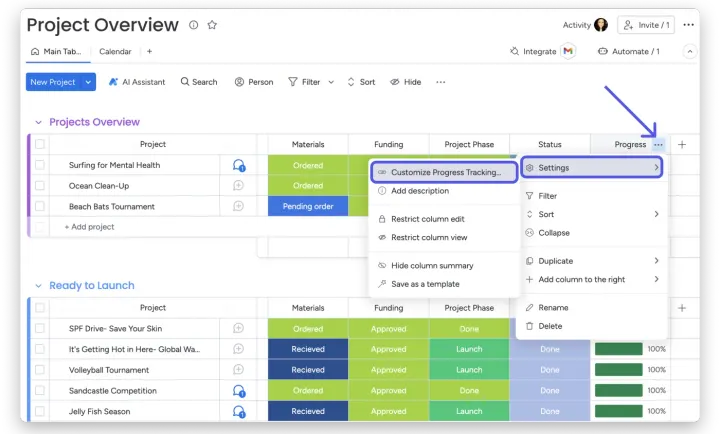Open conversation icon for Ocean Clean-Up

click(238, 186)
